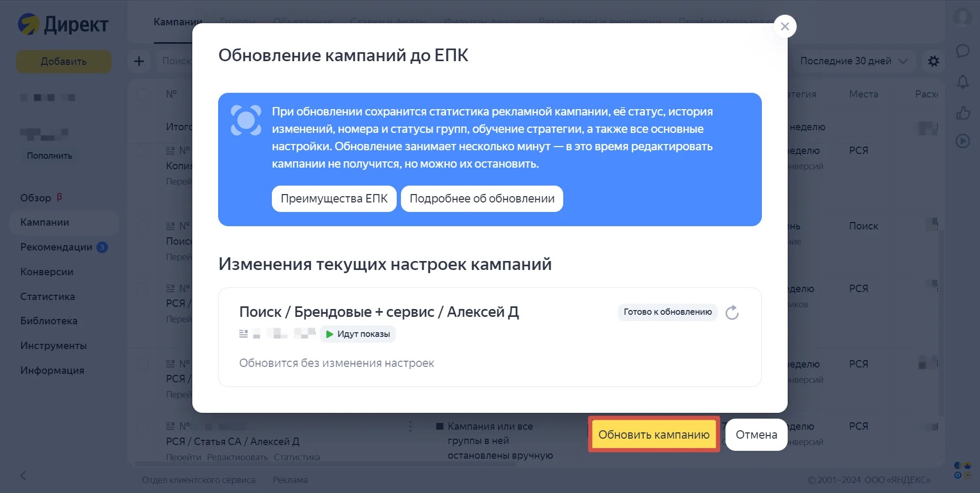Open notifications bell icon
This screenshot has height=493, width=980.
click(963, 82)
